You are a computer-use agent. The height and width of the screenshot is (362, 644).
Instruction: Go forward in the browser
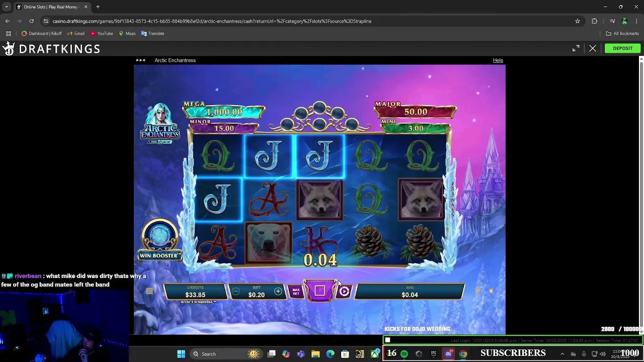(x=20, y=21)
